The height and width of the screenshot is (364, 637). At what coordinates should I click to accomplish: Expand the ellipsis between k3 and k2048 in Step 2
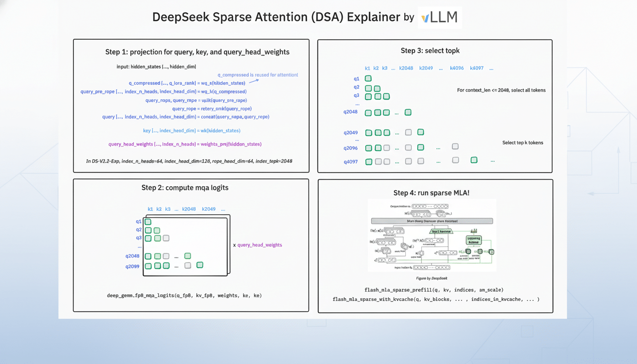(x=176, y=209)
